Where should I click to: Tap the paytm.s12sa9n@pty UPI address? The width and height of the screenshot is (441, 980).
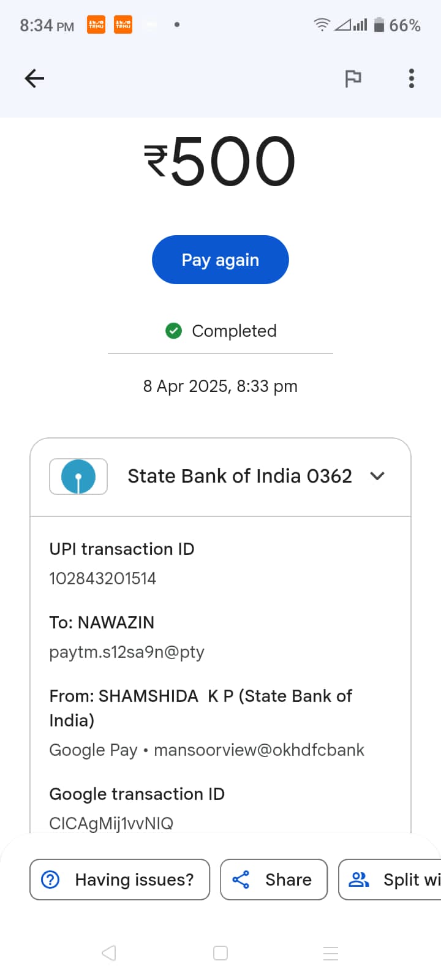pos(127,652)
